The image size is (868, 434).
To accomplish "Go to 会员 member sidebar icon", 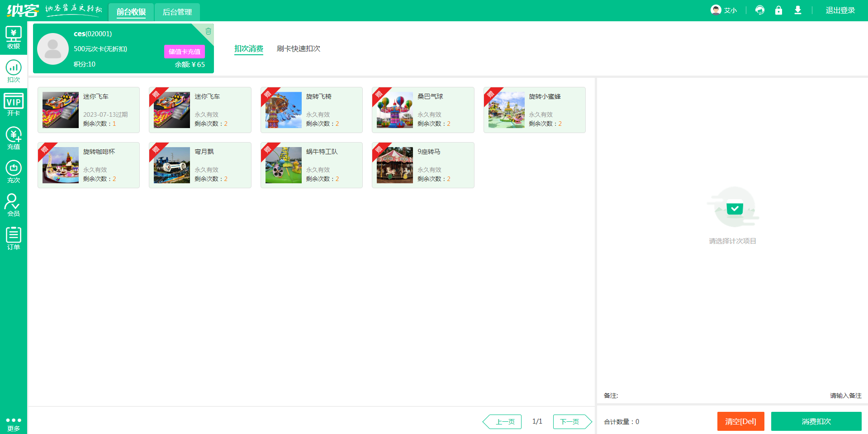I will pos(14,205).
